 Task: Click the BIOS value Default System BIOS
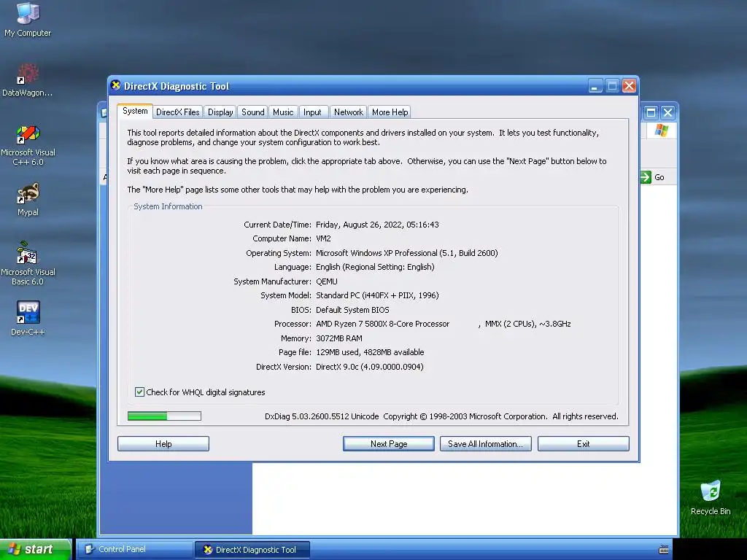[352, 310]
